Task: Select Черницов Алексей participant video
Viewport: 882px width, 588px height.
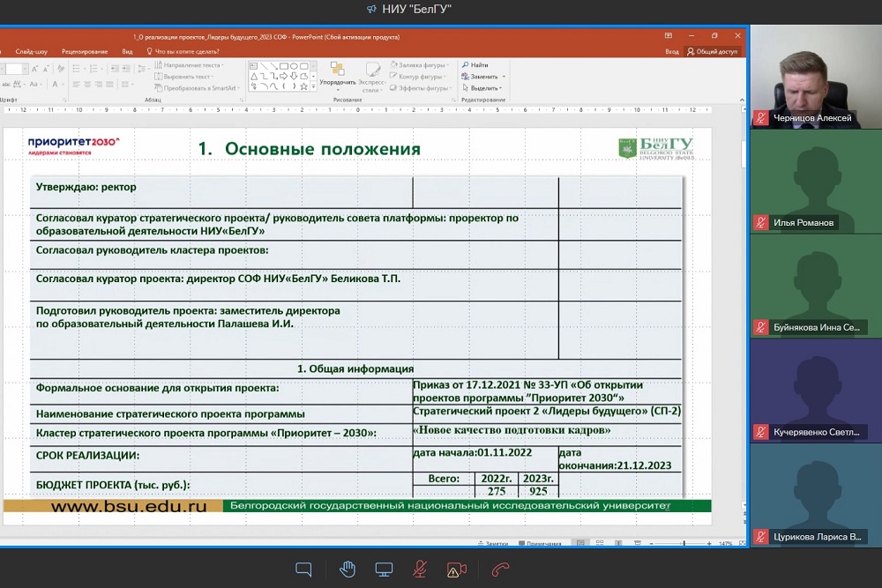Action: click(x=816, y=77)
